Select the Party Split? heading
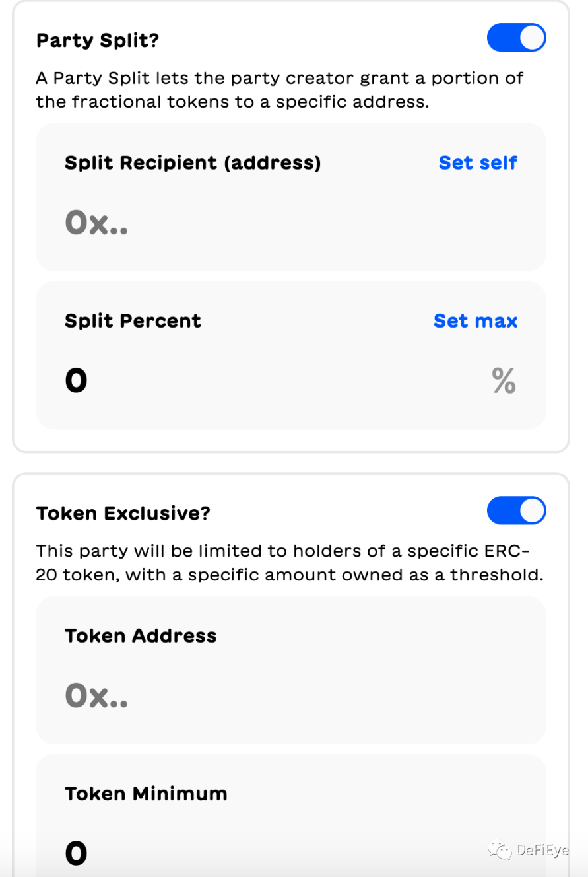Screen dimensions: 588x877 98,40
